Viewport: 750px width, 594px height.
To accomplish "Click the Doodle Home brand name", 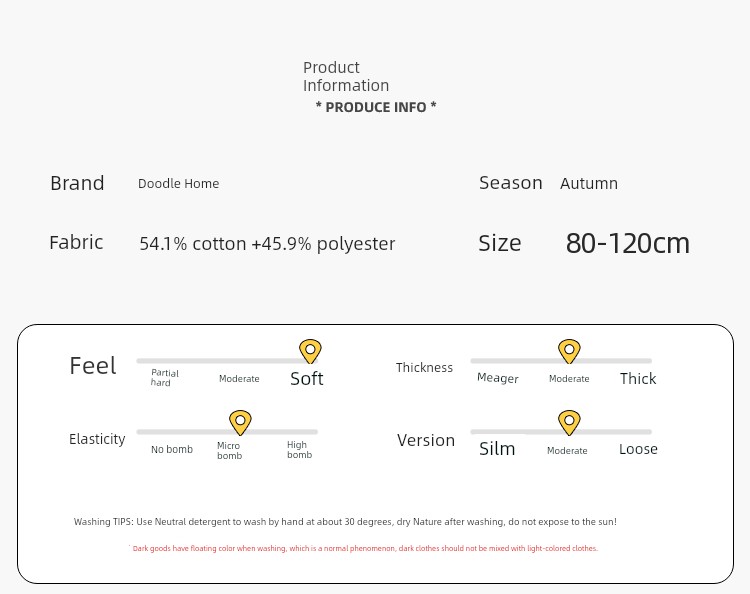I will (178, 184).
